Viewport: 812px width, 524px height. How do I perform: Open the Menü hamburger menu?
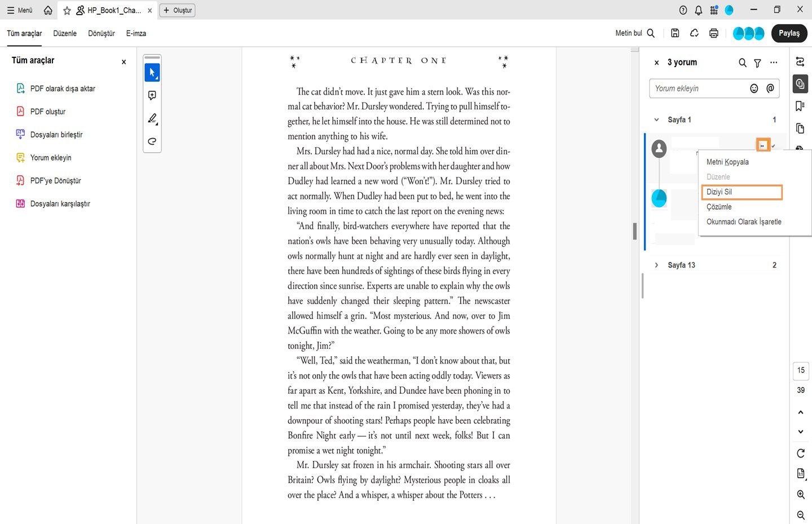pyautogui.click(x=20, y=10)
